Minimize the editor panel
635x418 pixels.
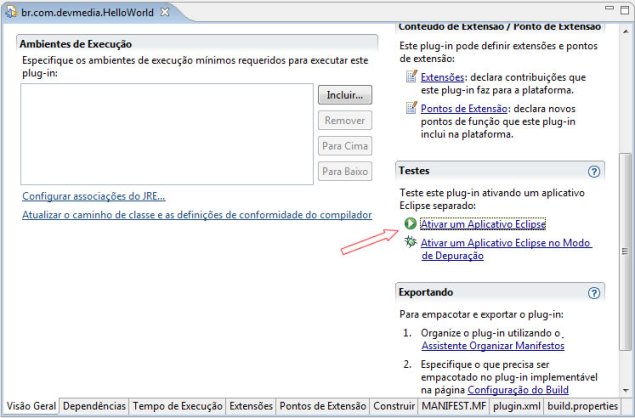coord(609,9)
